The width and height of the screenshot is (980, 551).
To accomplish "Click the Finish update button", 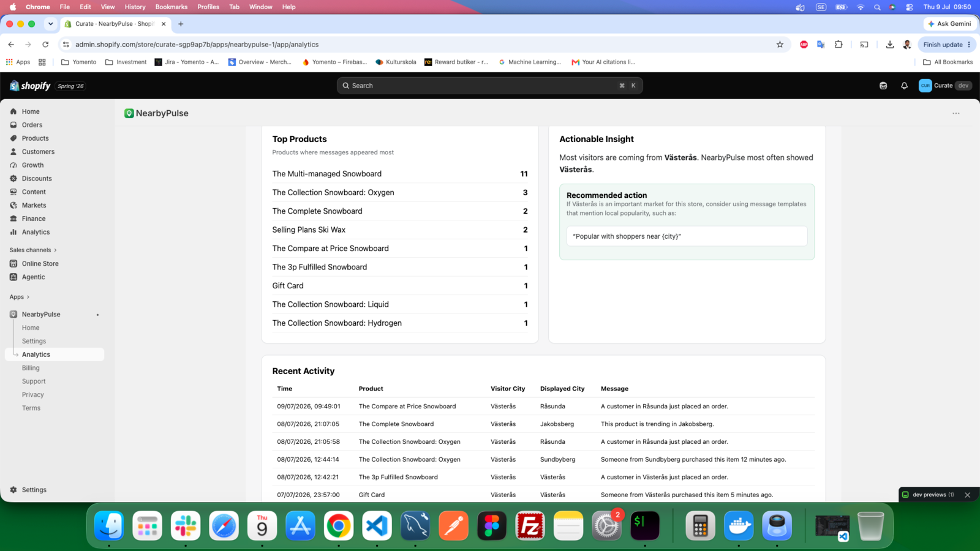I will (x=943, y=45).
